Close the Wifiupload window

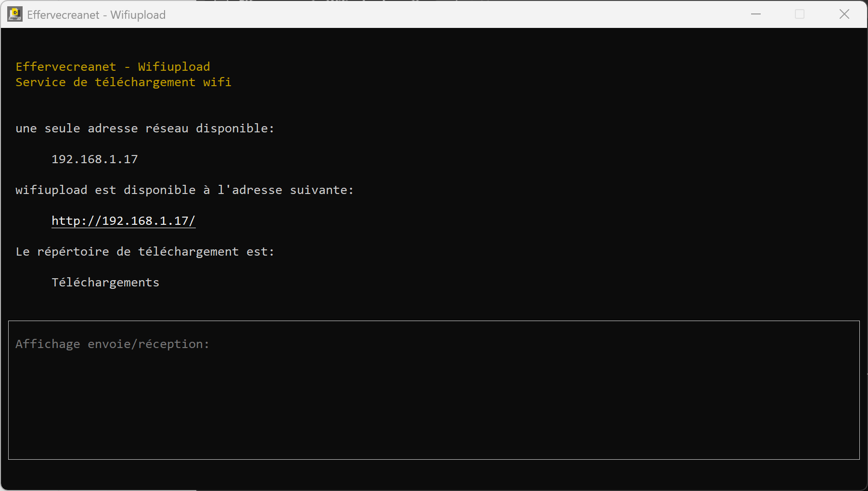point(844,14)
